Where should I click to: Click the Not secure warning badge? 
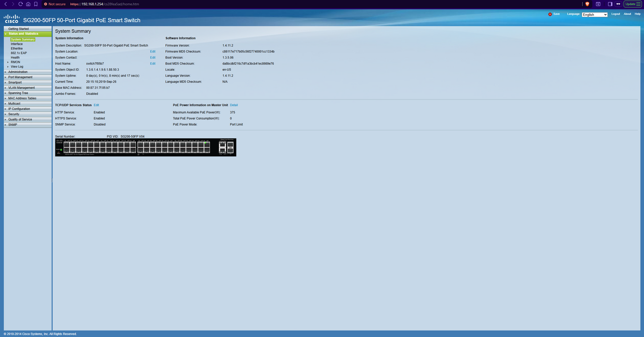[x=54, y=4]
